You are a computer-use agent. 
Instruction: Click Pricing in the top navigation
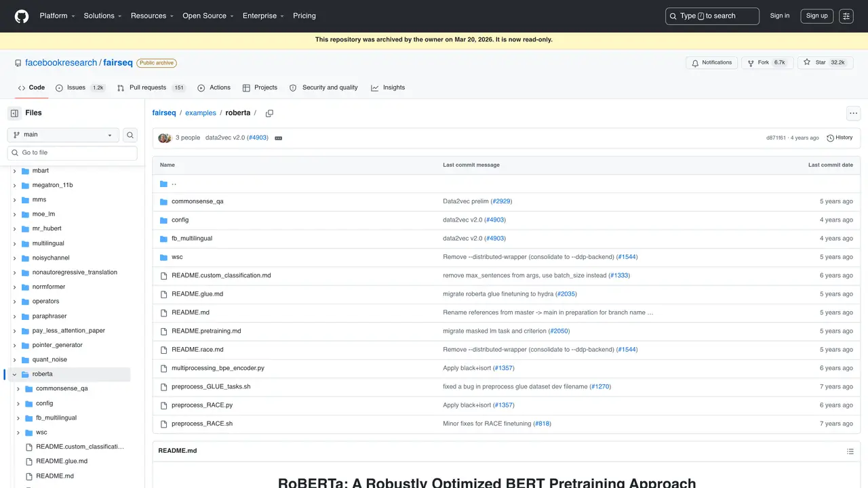304,16
